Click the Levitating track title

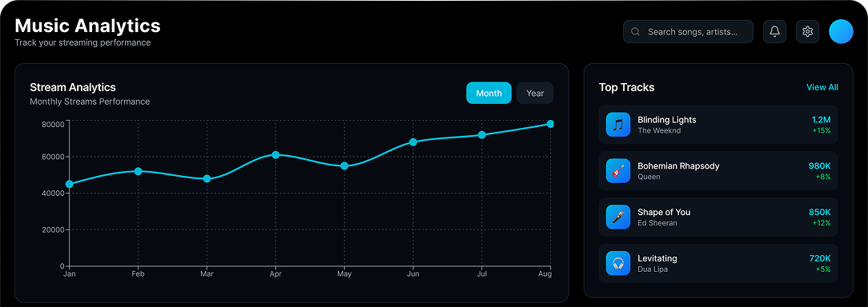click(657, 258)
